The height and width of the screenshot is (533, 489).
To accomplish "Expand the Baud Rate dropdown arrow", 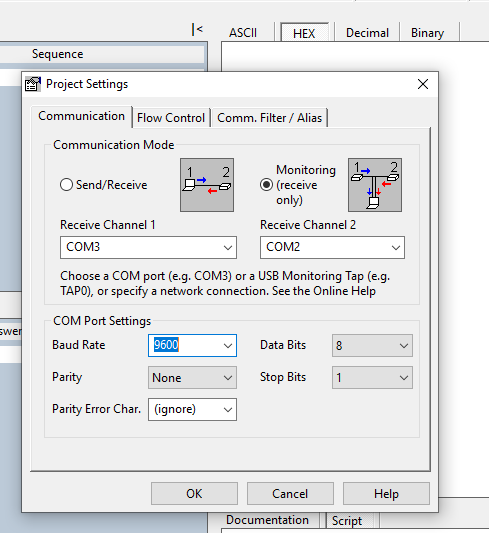I will point(228,346).
